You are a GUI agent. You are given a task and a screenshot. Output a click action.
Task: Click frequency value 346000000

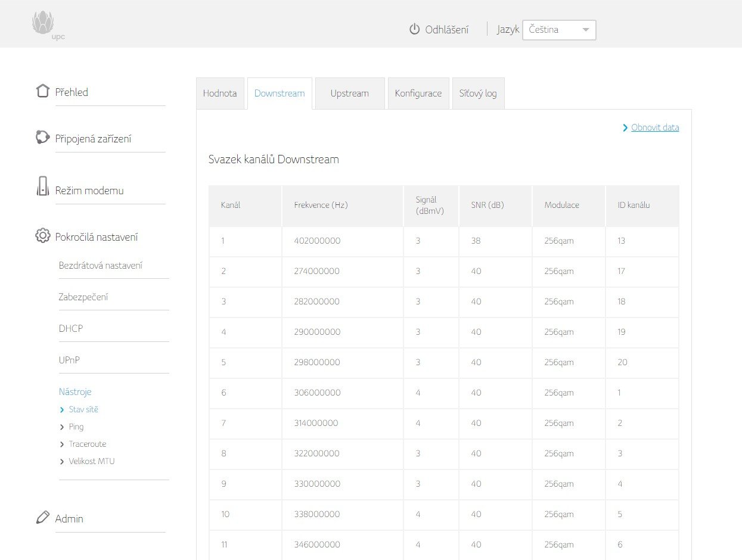pos(317,545)
